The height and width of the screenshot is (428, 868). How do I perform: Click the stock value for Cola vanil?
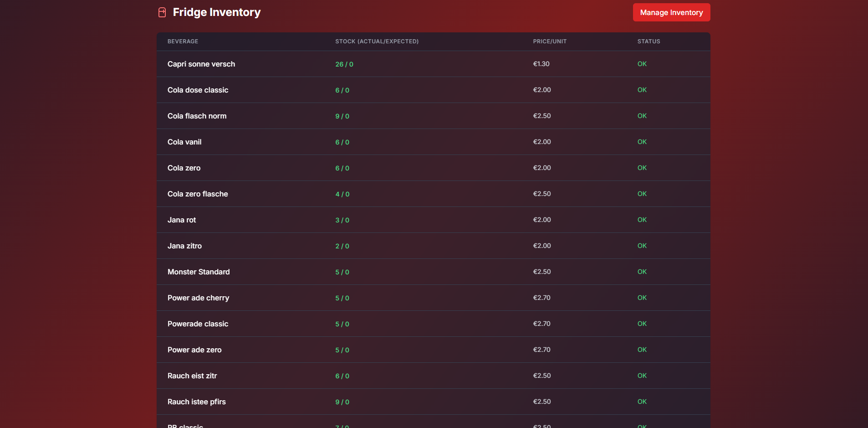coord(342,142)
